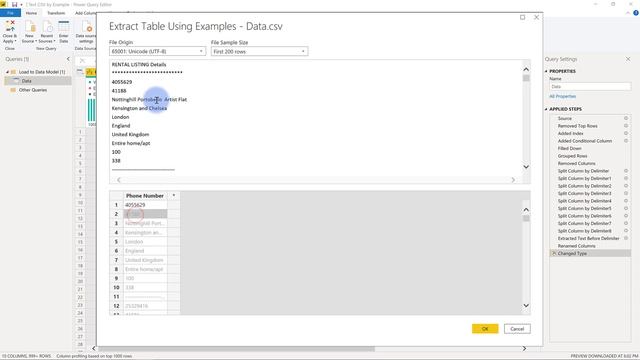Maximize the Extract Table dialog

click(522, 17)
